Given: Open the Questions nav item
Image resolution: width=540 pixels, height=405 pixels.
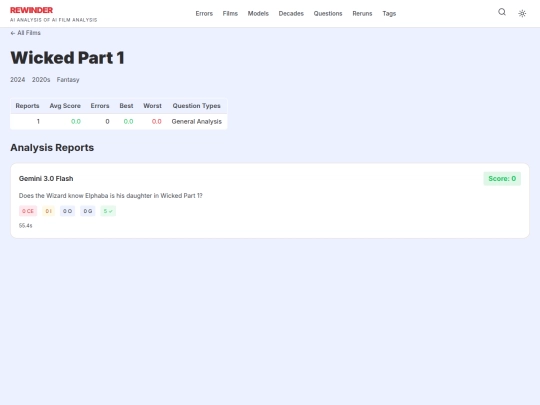Looking at the screenshot, I should coord(328,13).
